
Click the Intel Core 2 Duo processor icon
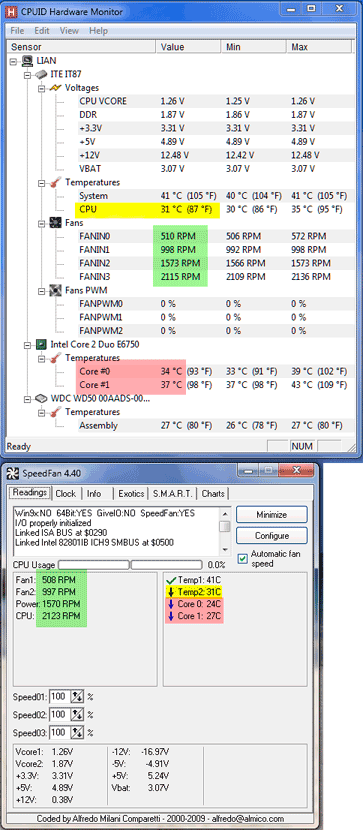point(42,345)
